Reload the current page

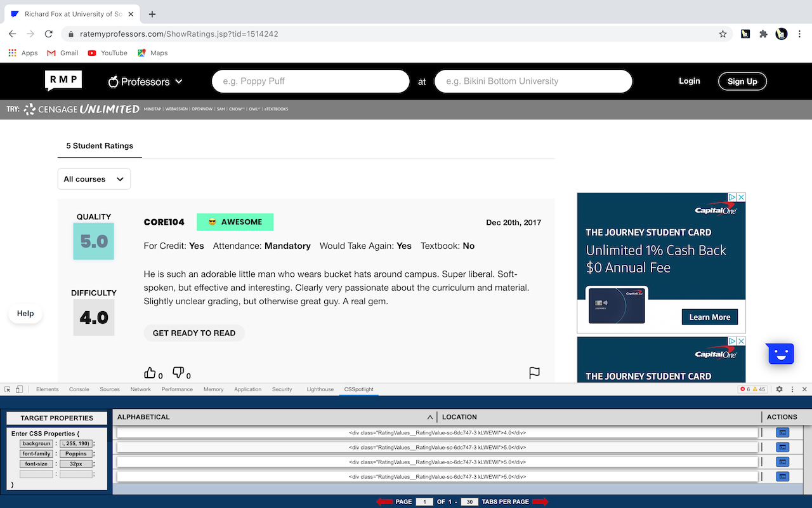coord(48,34)
